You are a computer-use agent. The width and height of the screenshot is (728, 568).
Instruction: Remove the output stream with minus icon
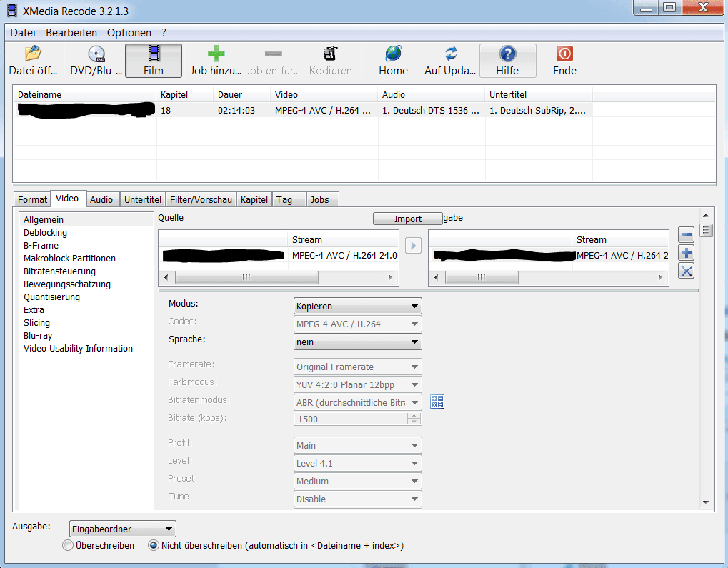pyautogui.click(x=687, y=234)
